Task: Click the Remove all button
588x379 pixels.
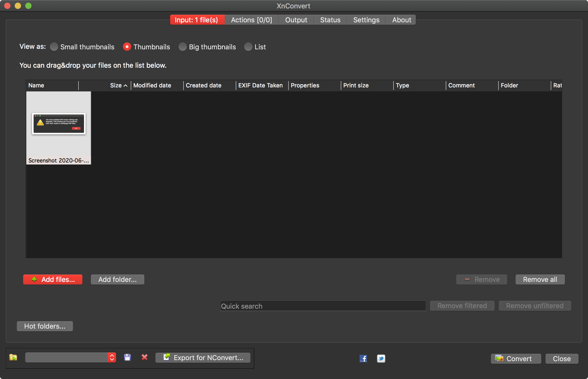Action: pos(540,280)
